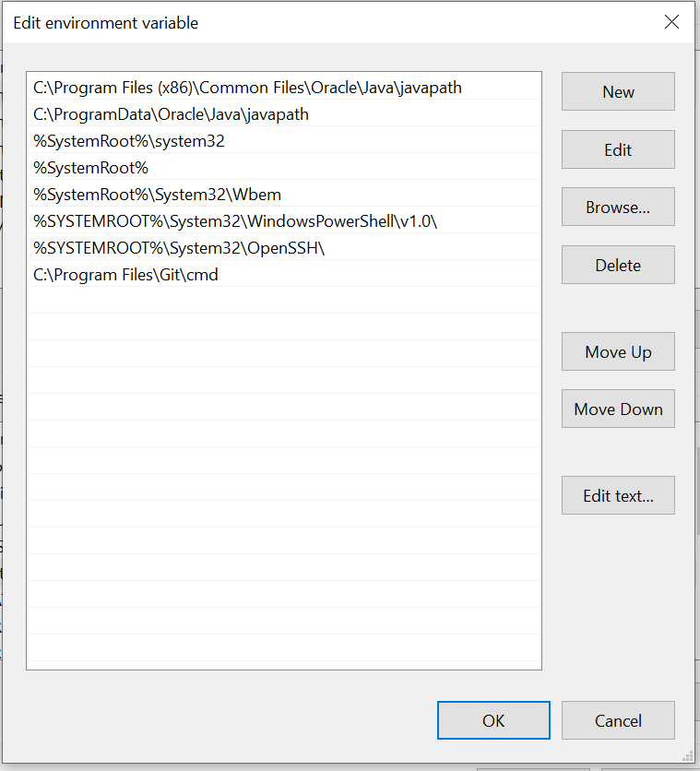Select the C:\ProgramData\Oracle\Java\javapath entry
Image resolution: width=700 pixels, height=771 pixels.
coord(171,114)
